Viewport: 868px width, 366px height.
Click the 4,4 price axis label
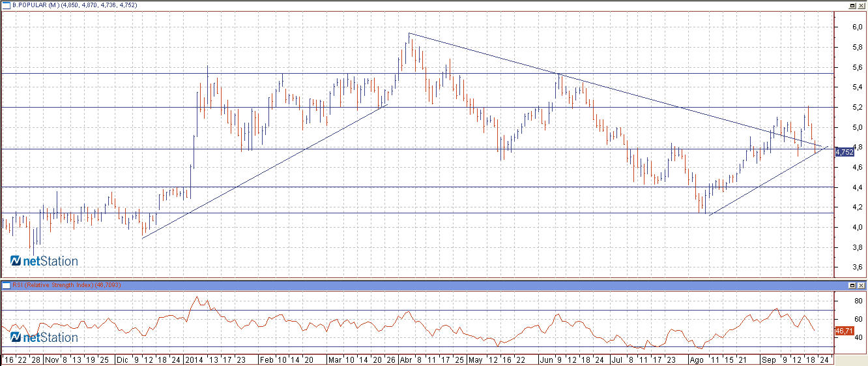click(x=858, y=187)
